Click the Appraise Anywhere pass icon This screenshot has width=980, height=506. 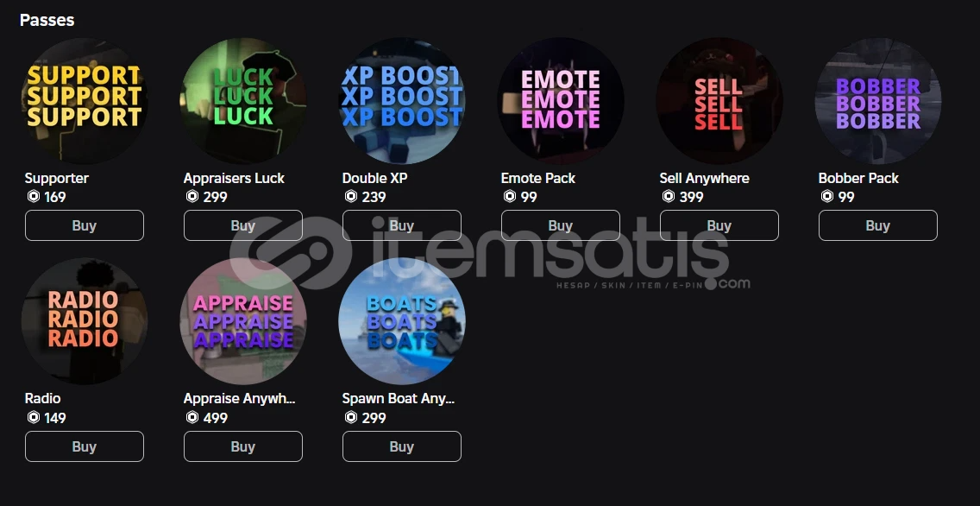click(243, 321)
